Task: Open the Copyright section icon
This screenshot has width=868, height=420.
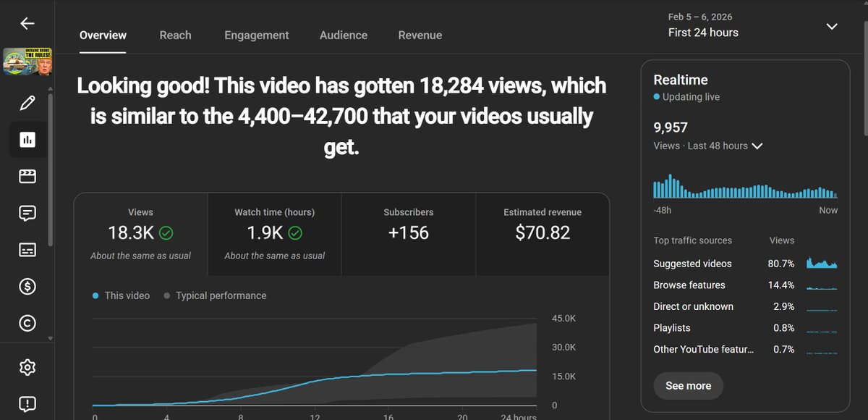Action: tap(27, 322)
